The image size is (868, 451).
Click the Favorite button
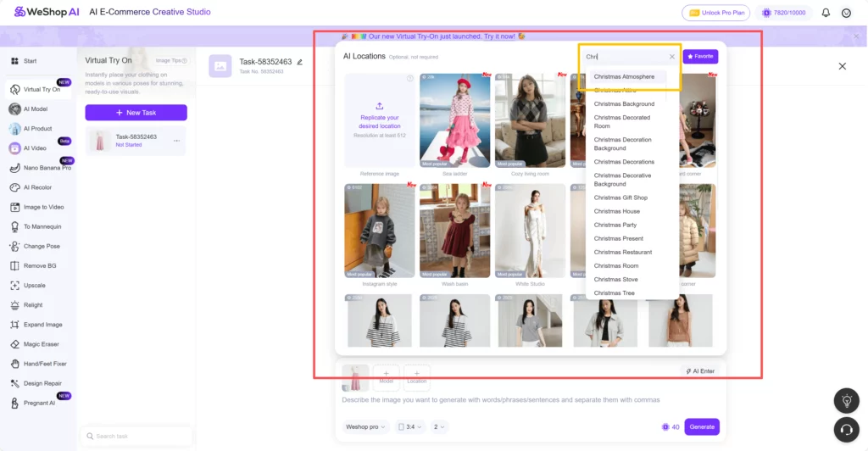700,57
